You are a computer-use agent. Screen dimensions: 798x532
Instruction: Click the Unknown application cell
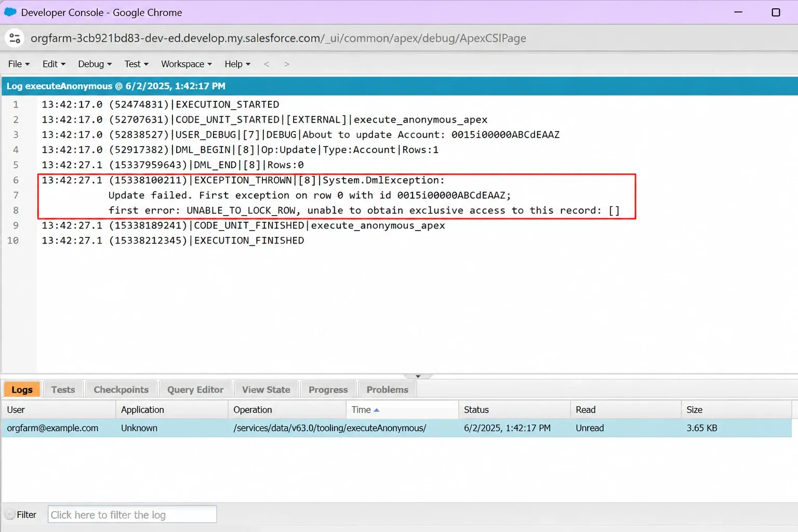click(x=139, y=428)
